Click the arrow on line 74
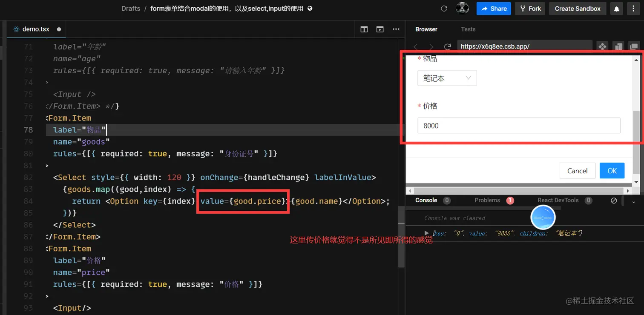The height and width of the screenshot is (315, 644). (x=47, y=82)
